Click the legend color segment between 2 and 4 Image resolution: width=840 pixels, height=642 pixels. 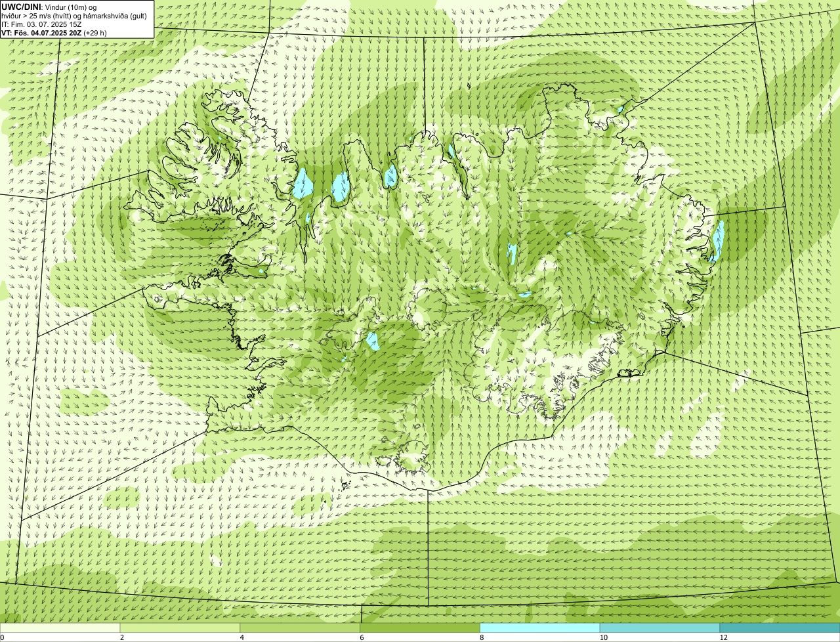[180, 628]
